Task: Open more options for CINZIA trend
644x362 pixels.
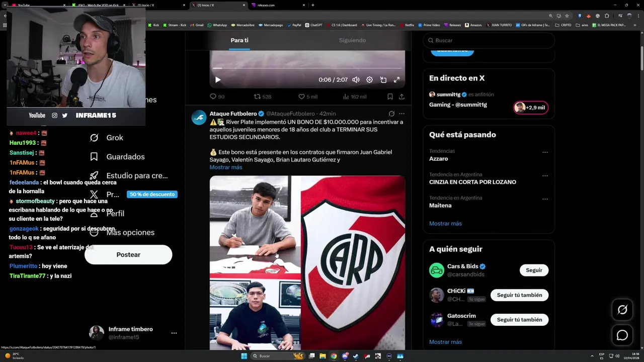Action: [545, 175]
